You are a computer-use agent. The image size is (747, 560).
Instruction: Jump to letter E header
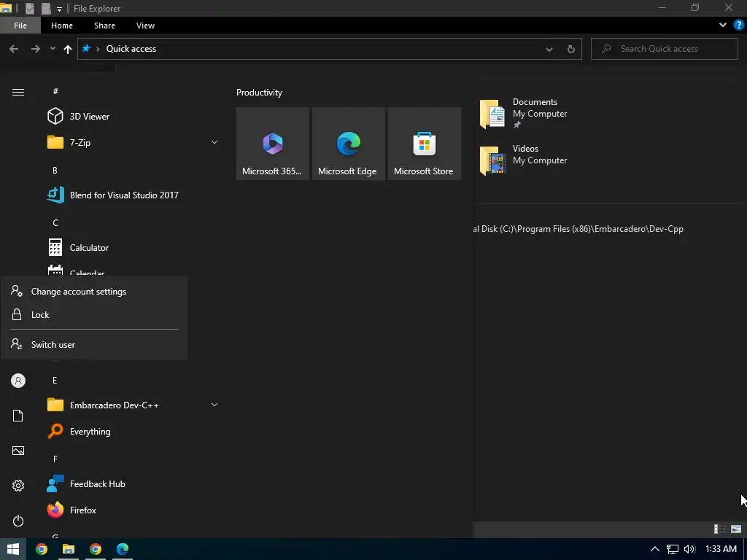(x=55, y=381)
